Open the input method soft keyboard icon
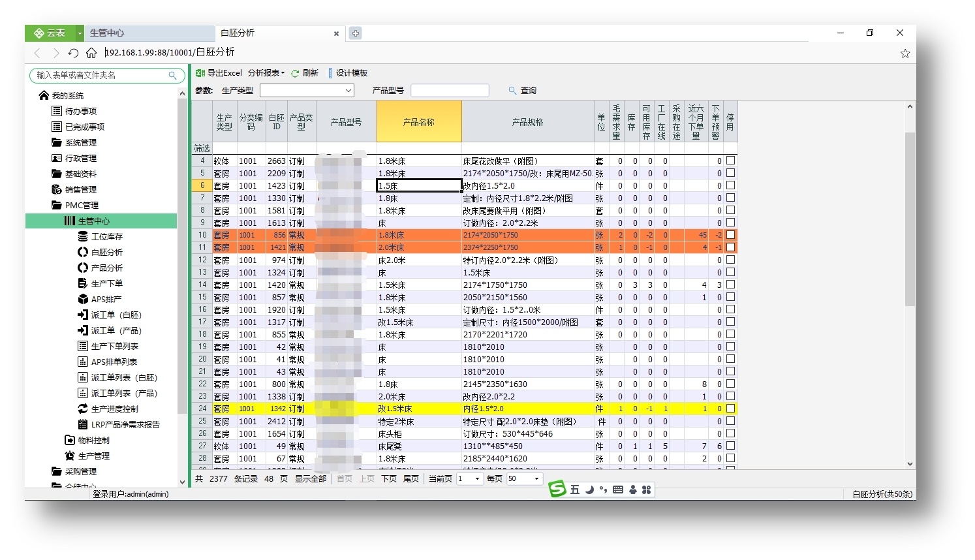 (x=617, y=490)
